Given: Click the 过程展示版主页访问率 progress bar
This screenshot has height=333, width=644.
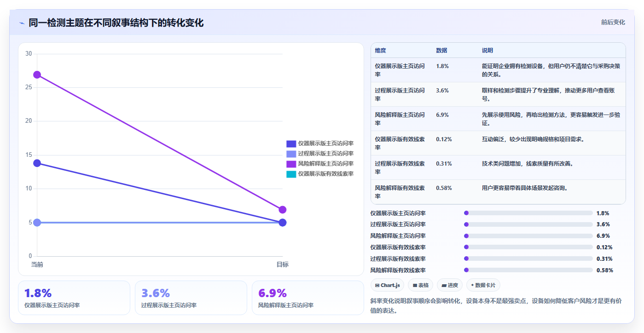Looking at the screenshot, I should 528,224.
